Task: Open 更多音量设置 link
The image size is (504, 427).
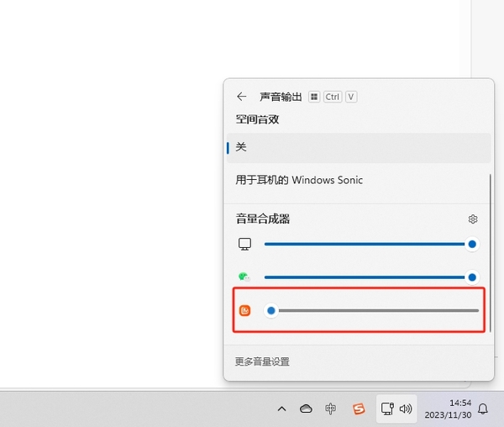Action: (x=262, y=361)
